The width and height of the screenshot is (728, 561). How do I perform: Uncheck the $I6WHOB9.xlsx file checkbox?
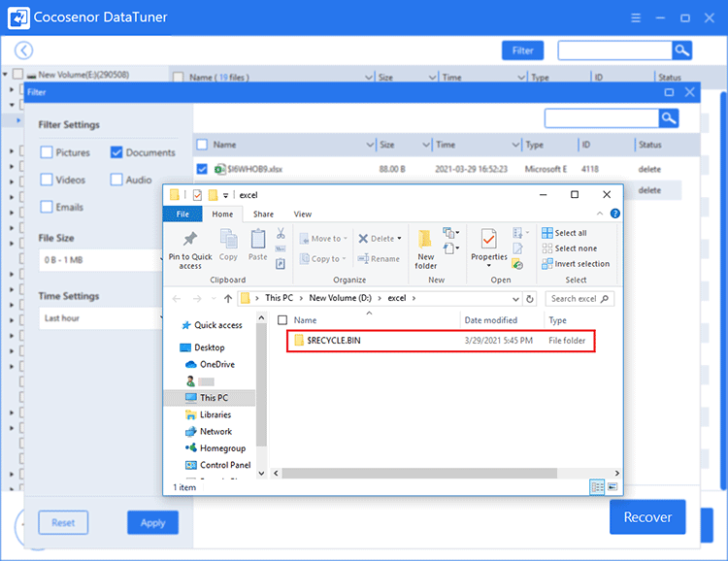coord(202,169)
